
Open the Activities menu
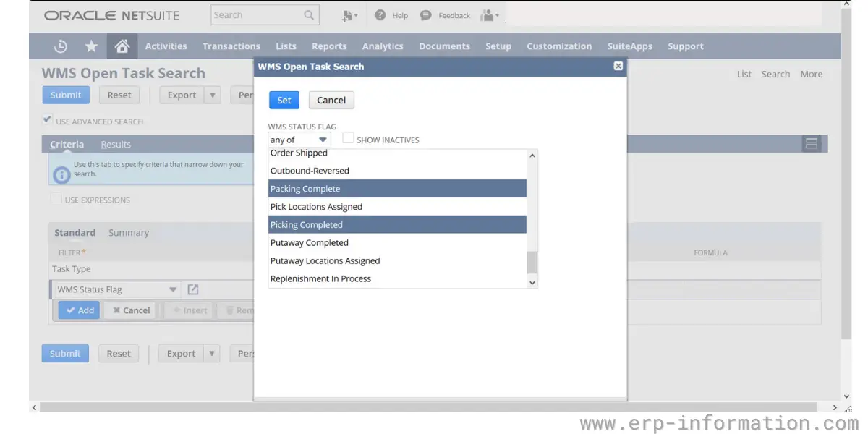tap(166, 46)
